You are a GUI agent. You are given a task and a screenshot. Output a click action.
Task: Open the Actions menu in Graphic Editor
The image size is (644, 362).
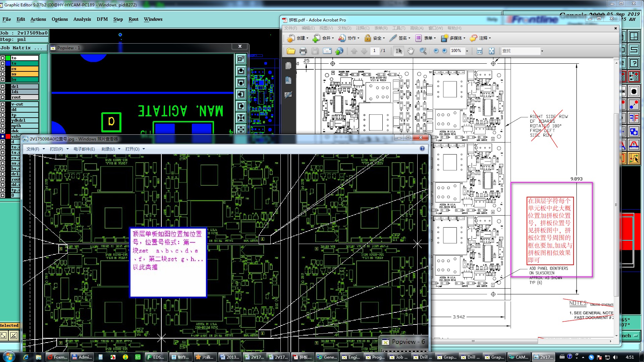pos(38,19)
